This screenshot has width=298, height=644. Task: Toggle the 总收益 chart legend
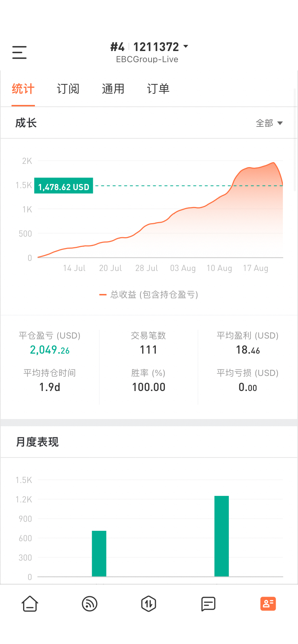149,295
